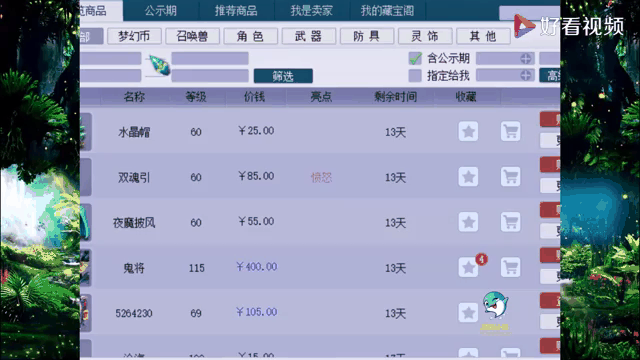Click the ¥105.00 price

[257, 312]
